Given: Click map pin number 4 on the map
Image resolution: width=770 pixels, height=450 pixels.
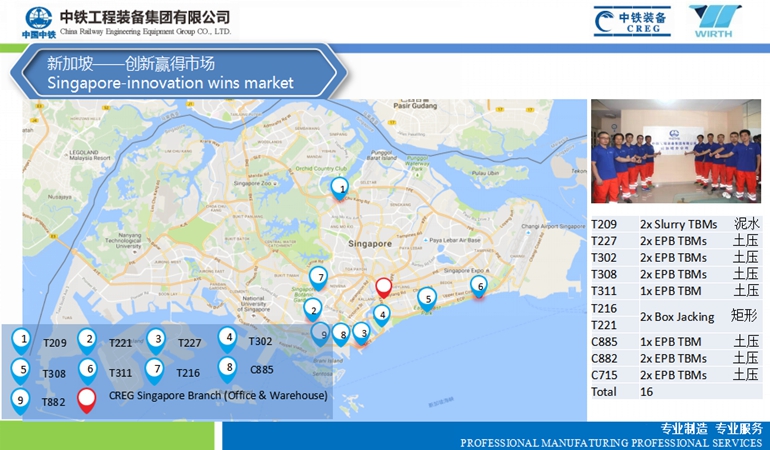Looking at the screenshot, I should [x=382, y=316].
